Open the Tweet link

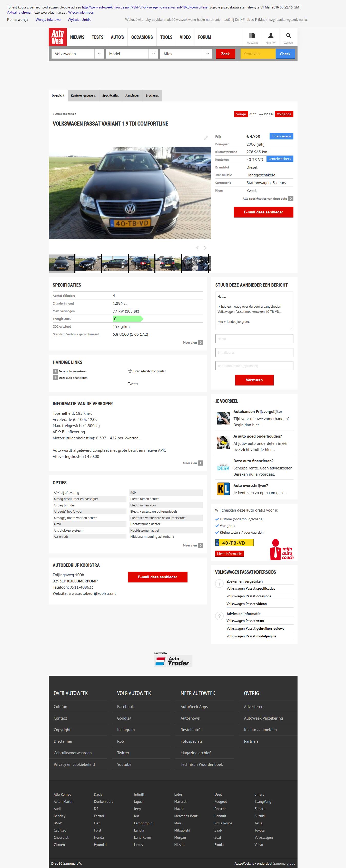coord(133,384)
